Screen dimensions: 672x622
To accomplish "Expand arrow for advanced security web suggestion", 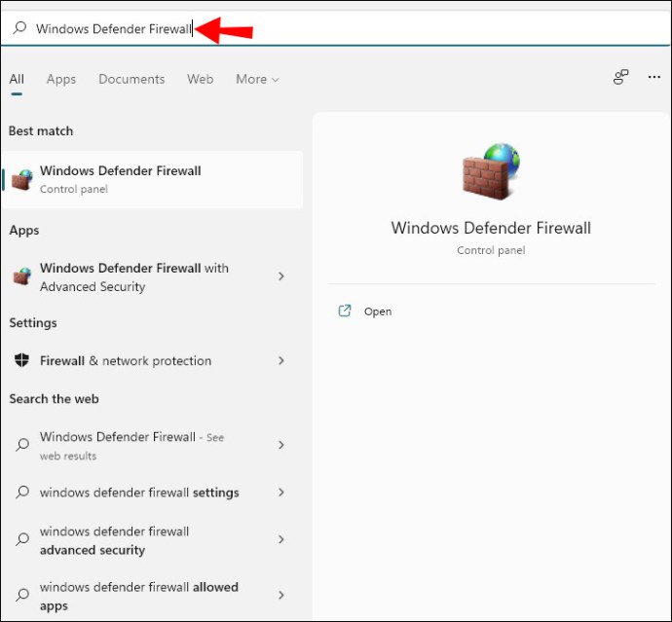I will coord(281,539).
